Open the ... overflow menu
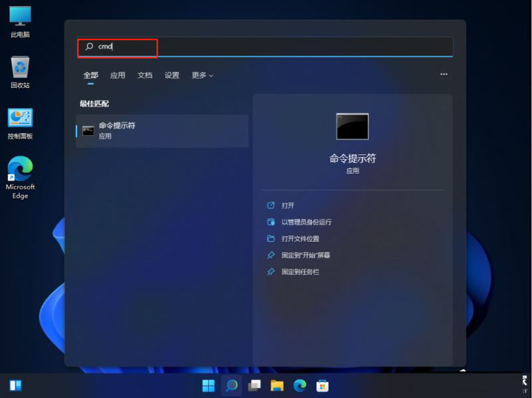The image size is (532, 398). [x=444, y=74]
